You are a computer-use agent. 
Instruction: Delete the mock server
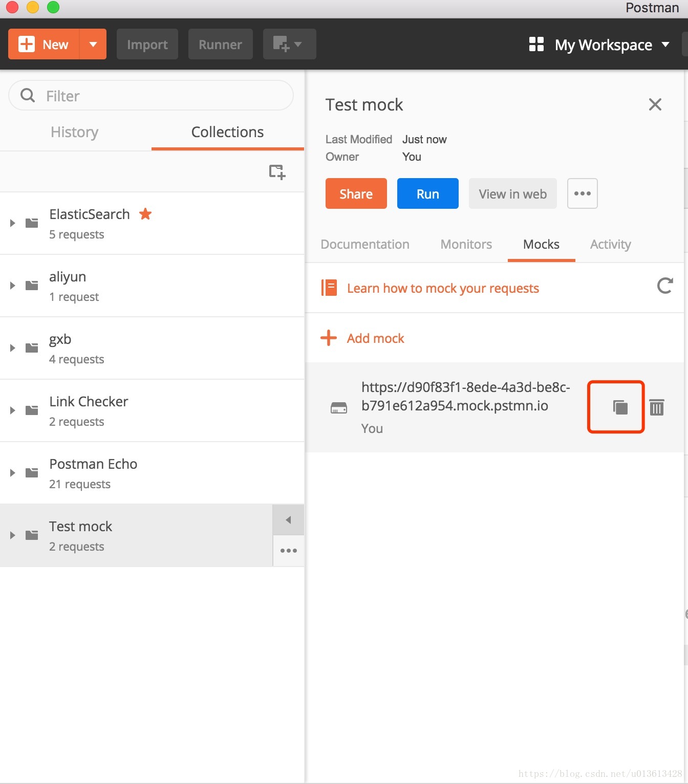tap(657, 407)
